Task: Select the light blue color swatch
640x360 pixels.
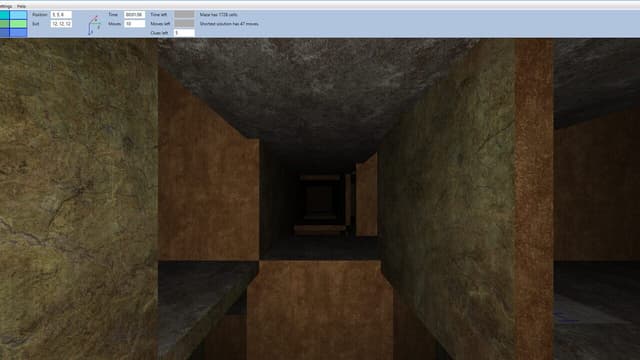Action: click(18, 33)
